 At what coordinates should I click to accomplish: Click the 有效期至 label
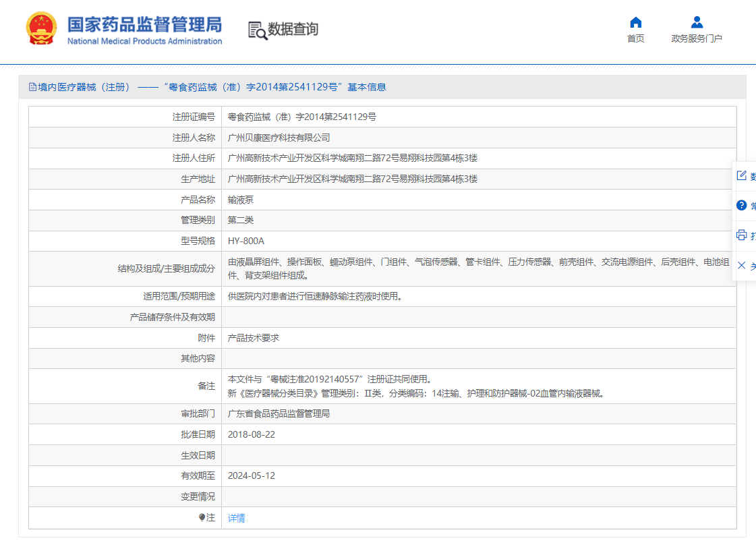pyautogui.click(x=198, y=475)
